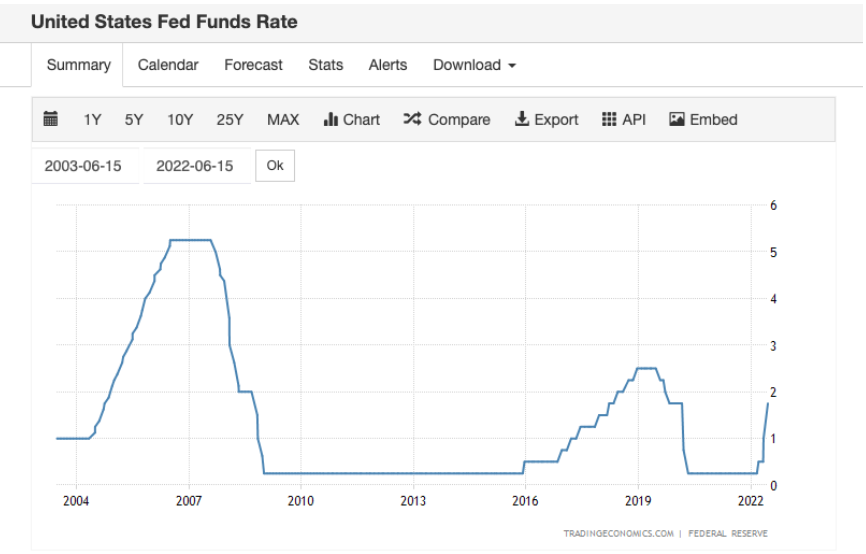The width and height of the screenshot is (866, 554).
Task: Go to the Forecast tab
Action: 253,65
